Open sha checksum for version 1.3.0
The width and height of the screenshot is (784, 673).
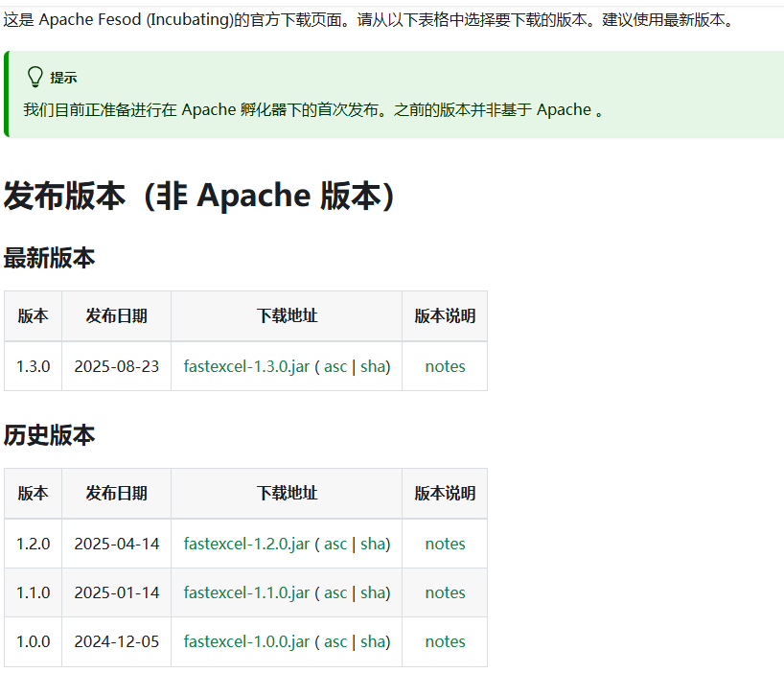[x=373, y=366]
